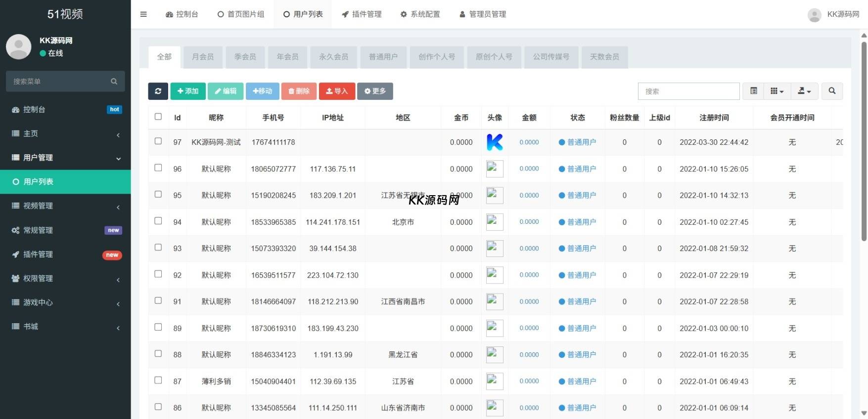
Task: Open the columns grid dropdown
Action: tap(777, 91)
